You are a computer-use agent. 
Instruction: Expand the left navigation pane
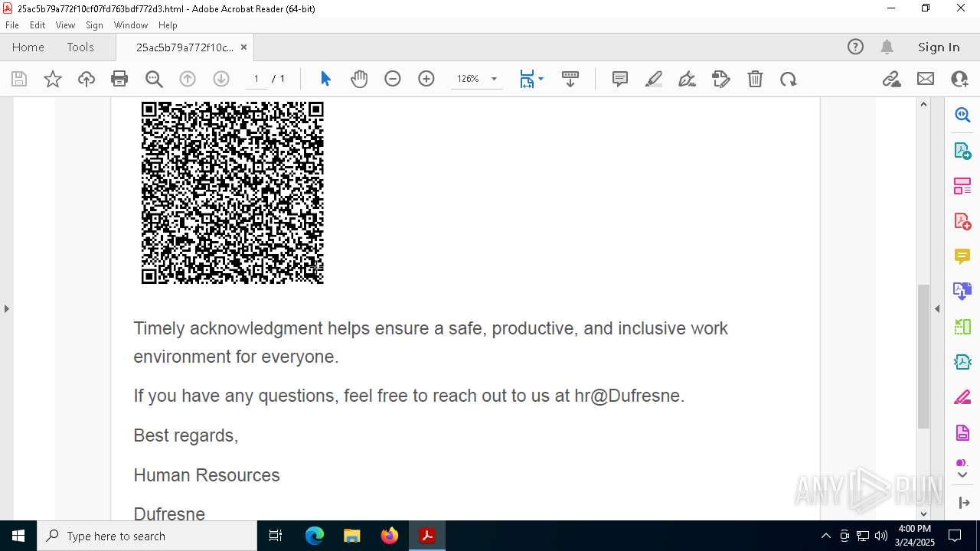tap(6, 308)
